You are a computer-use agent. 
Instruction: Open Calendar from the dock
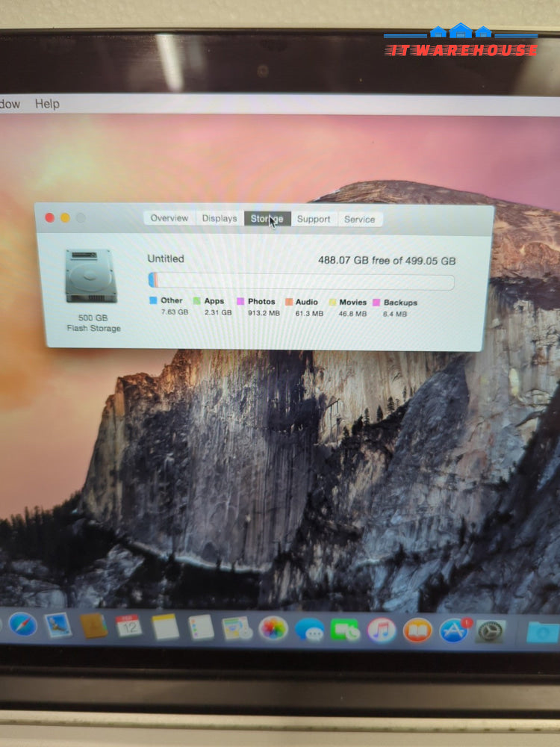click(128, 625)
